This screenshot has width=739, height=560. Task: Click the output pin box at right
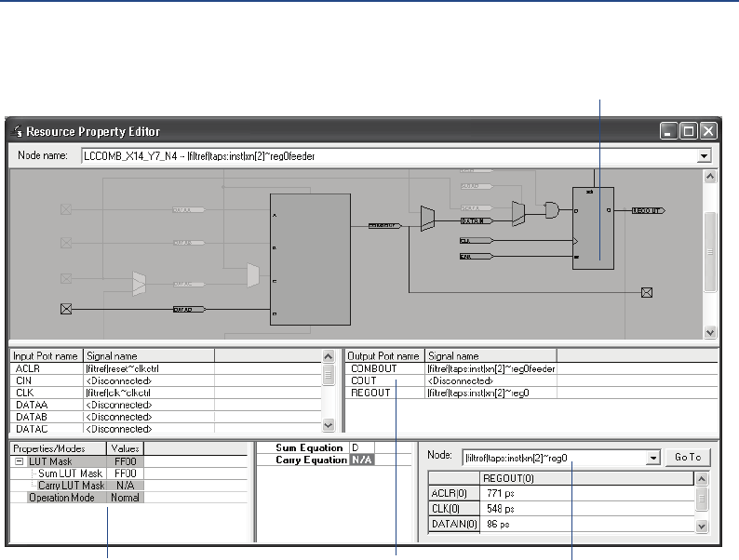coord(648,292)
